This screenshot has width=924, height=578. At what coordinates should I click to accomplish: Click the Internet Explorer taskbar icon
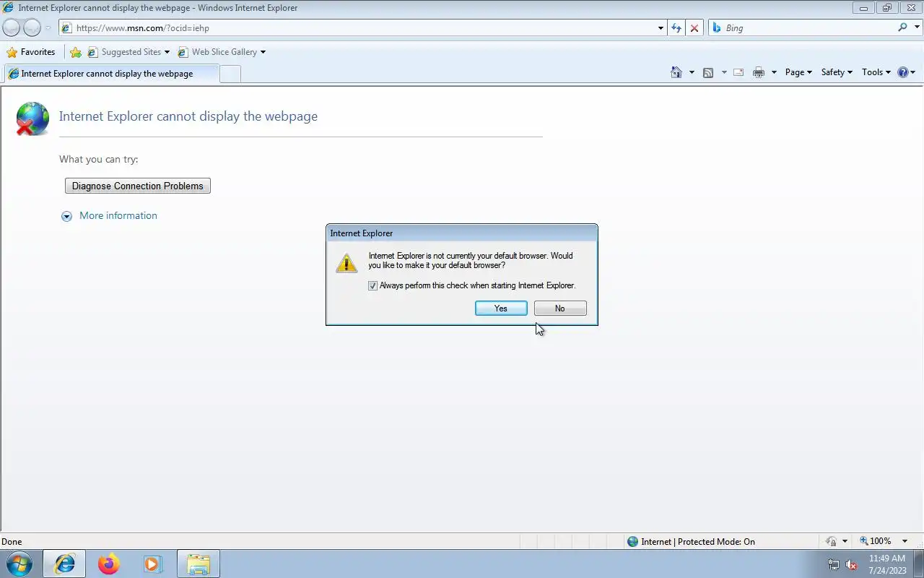pos(65,564)
